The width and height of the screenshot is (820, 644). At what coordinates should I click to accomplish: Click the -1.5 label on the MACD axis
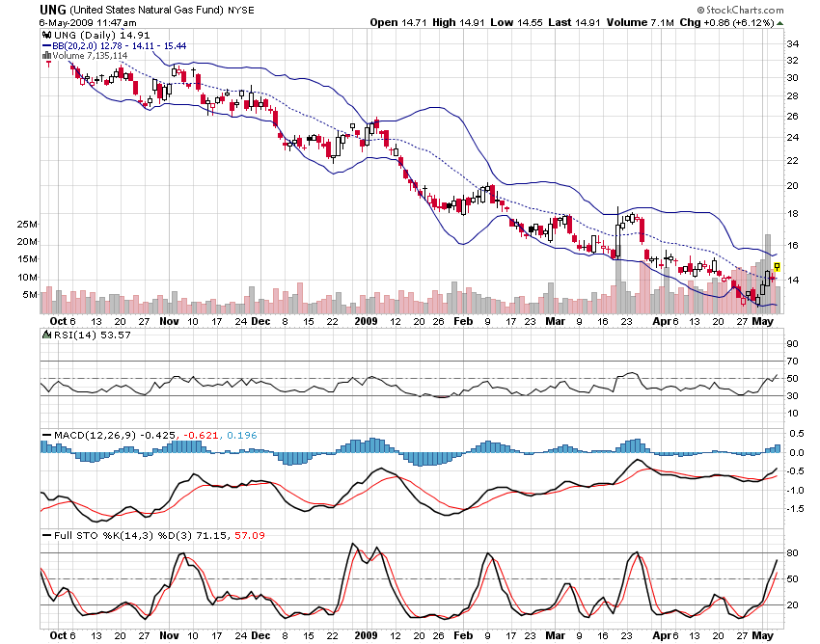(x=797, y=509)
